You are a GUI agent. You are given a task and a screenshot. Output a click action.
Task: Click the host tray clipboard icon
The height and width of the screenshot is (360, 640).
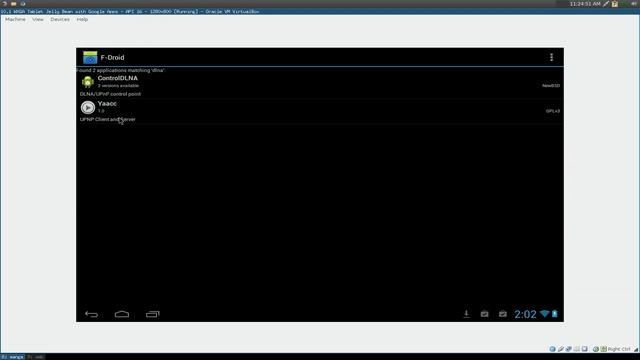(x=615, y=4)
